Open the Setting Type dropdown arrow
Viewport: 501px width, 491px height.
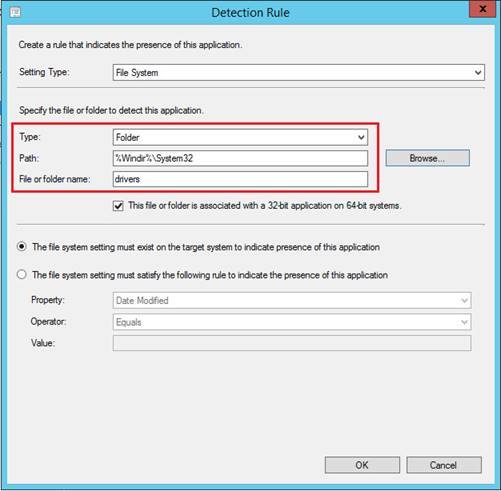click(478, 72)
